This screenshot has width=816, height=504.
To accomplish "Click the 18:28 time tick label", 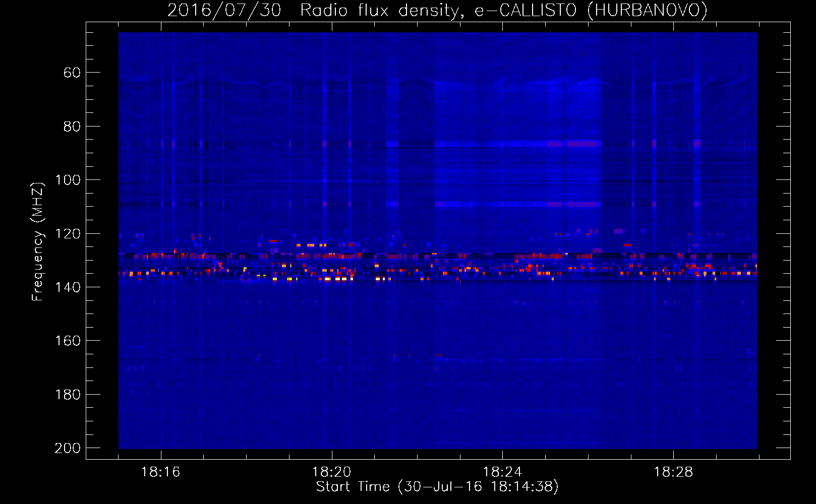I will (x=674, y=472).
